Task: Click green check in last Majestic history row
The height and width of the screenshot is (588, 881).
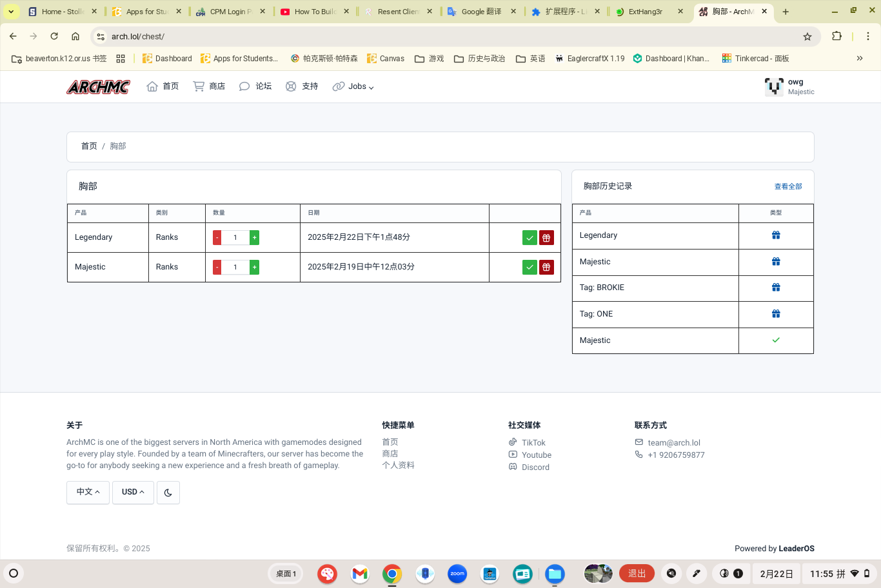Action: (x=776, y=340)
